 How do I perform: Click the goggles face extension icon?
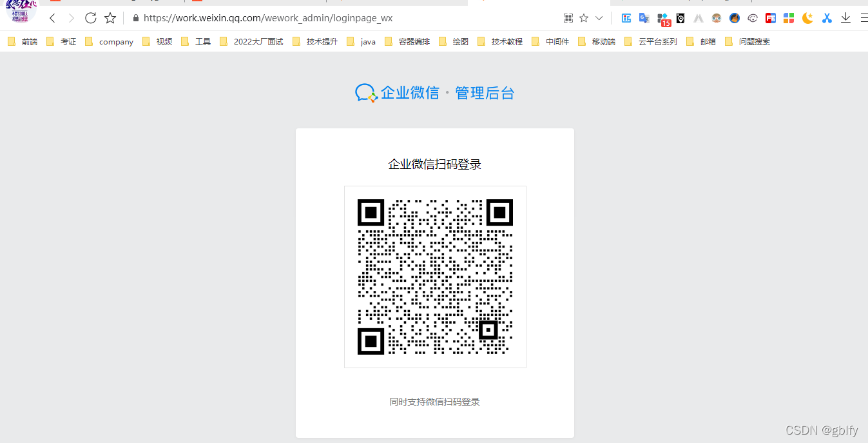[x=717, y=18]
